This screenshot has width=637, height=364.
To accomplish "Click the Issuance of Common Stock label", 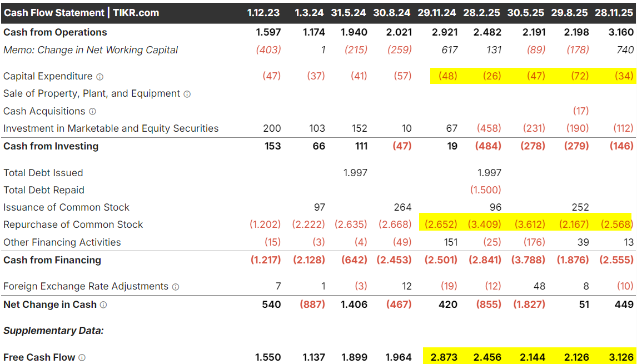I will point(66,208).
